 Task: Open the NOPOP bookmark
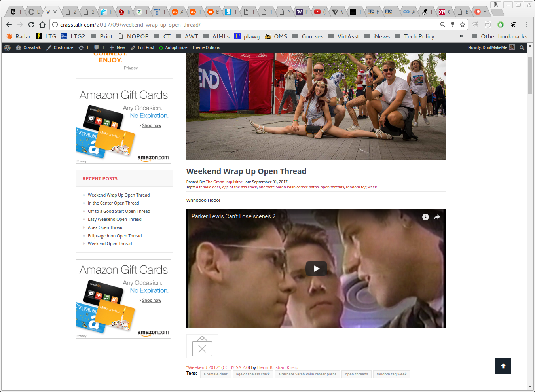pos(133,36)
